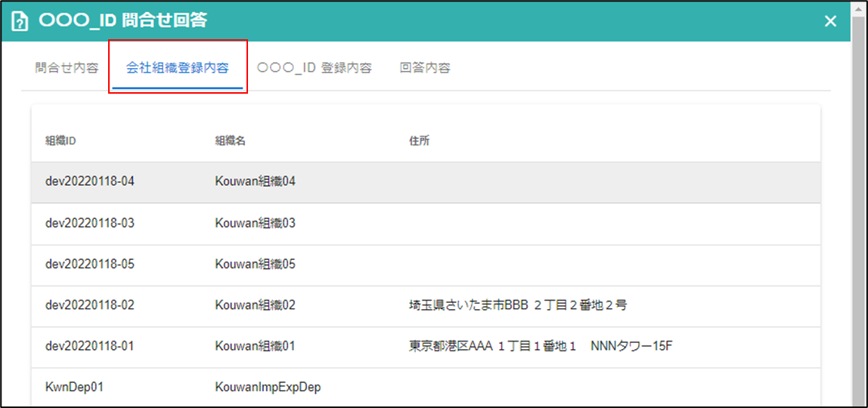868x408 pixels.
Task: Switch to the 問合せ内容 tab
Action: point(67,68)
